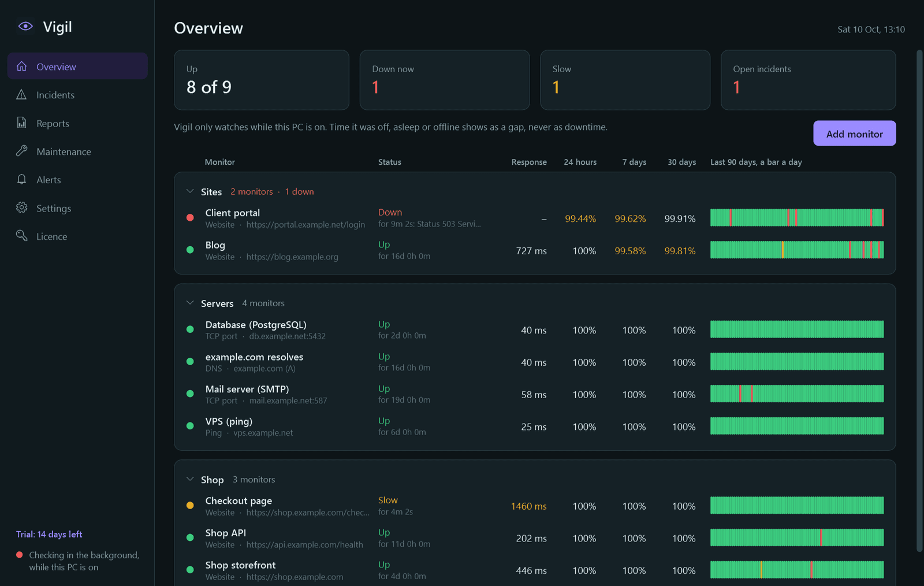Open the Trial: 14 days left link
The height and width of the screenshot is (586, 924).
[49, 535]
